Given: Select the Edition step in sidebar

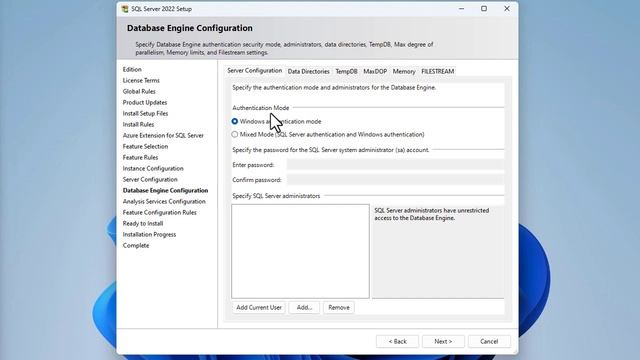Looking at the screenshot, I should pyautogui.click(x=132, y=69).
